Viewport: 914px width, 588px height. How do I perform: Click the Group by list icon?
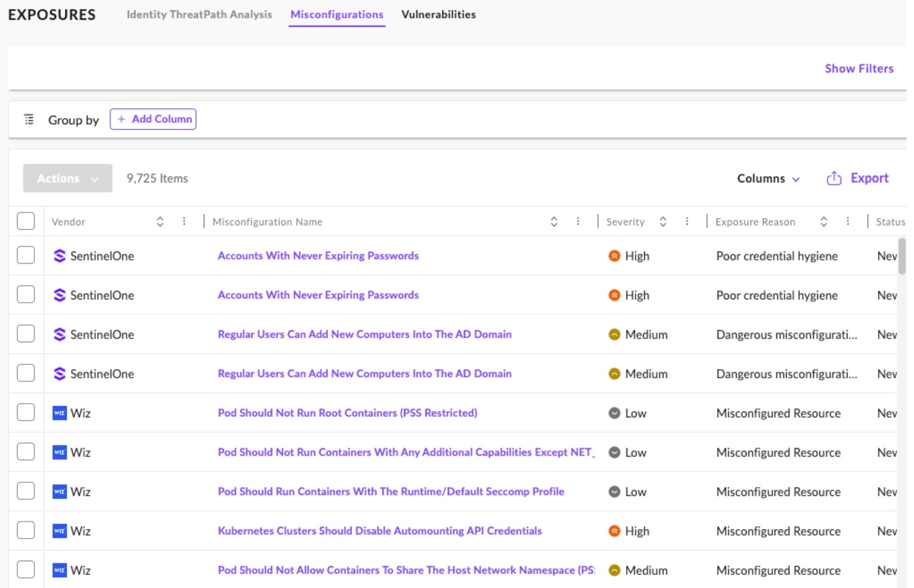click(x=29, y=119)
